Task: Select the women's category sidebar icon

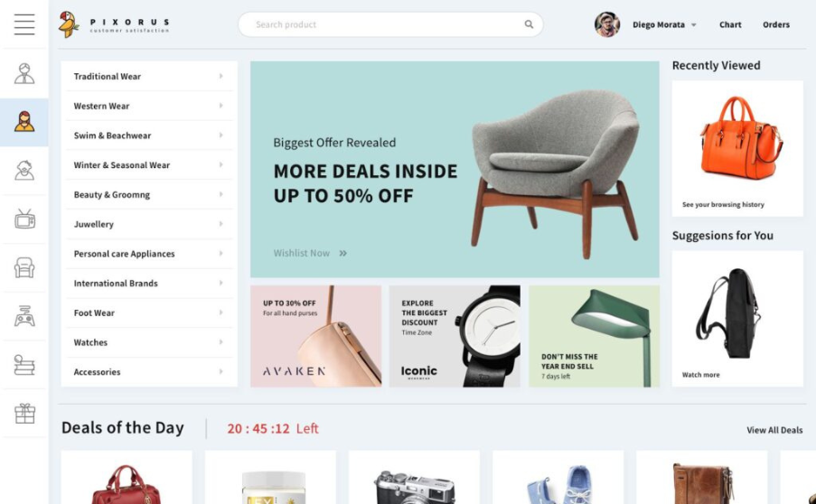Action: point(24,122)
